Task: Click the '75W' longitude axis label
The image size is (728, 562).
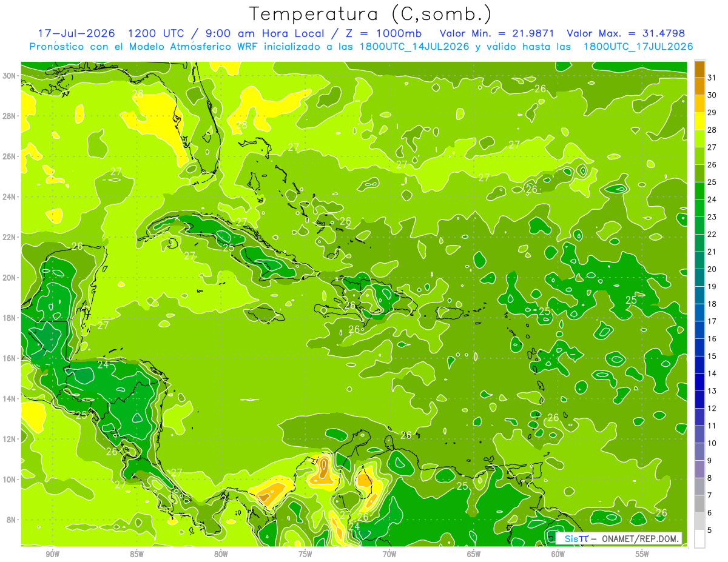Action: [305, 554]
